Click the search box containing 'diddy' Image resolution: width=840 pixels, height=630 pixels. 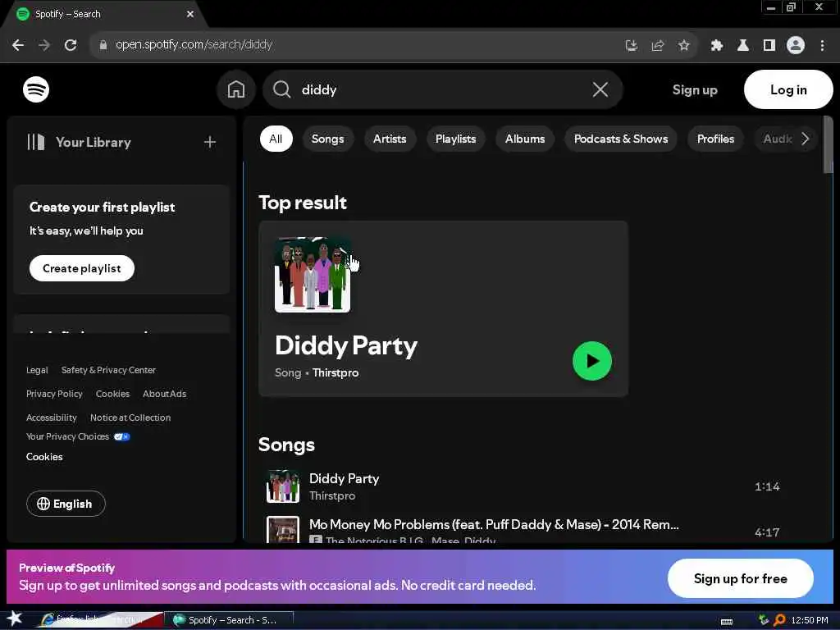[442, 89]
